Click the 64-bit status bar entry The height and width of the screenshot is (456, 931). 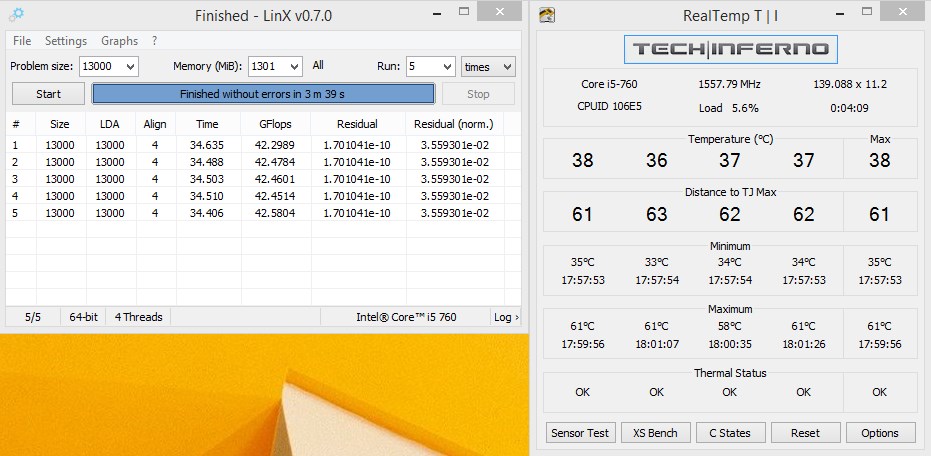84,317
